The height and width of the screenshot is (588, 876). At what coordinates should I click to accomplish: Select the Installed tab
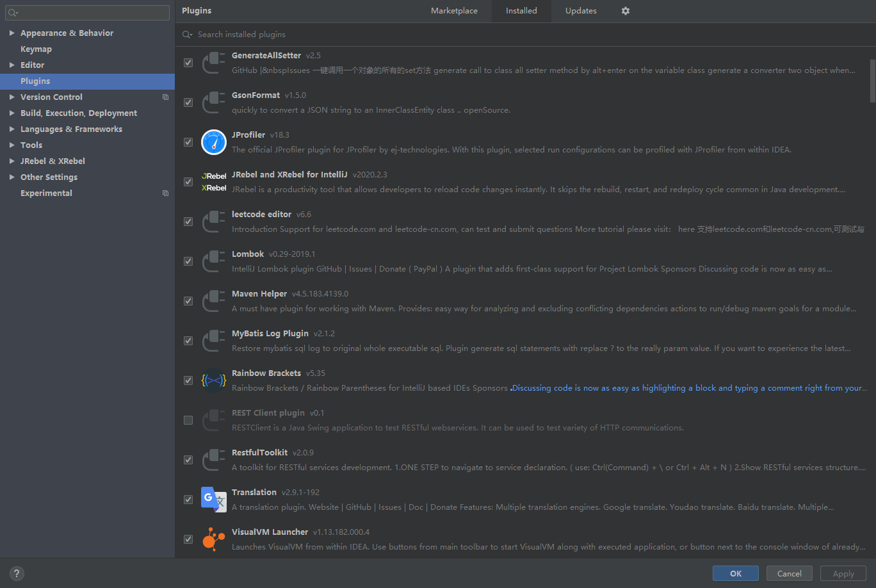coord(521,11)
